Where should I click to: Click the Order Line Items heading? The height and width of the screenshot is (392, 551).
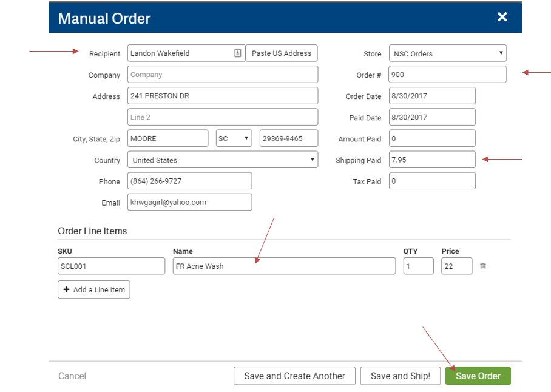pos(92,231)
